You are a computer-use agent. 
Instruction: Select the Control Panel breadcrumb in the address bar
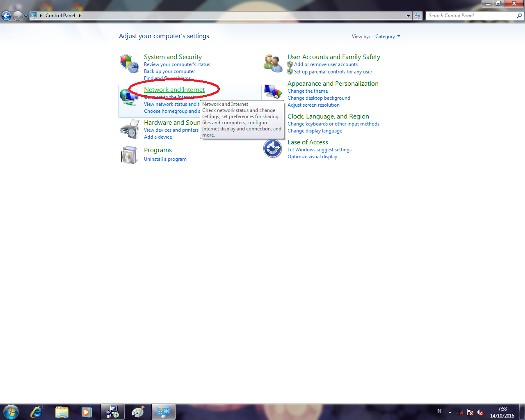coord(60,16)
